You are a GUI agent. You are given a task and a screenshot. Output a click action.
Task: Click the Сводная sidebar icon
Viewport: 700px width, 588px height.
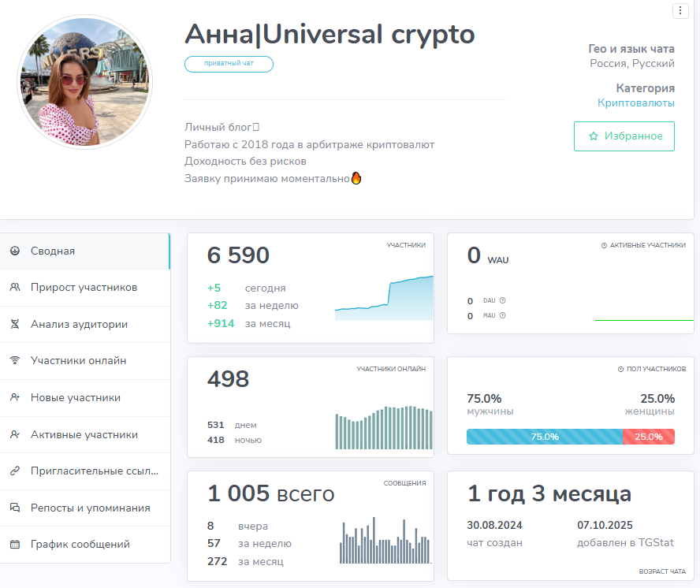click(x=15, y=251)
